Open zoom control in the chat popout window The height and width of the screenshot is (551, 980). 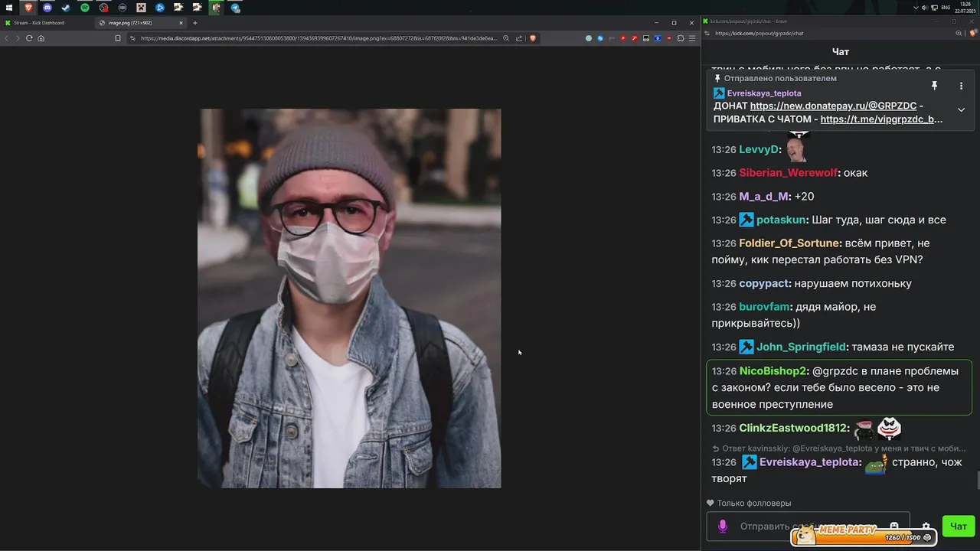pyautogui.click(x=959, y=34)
